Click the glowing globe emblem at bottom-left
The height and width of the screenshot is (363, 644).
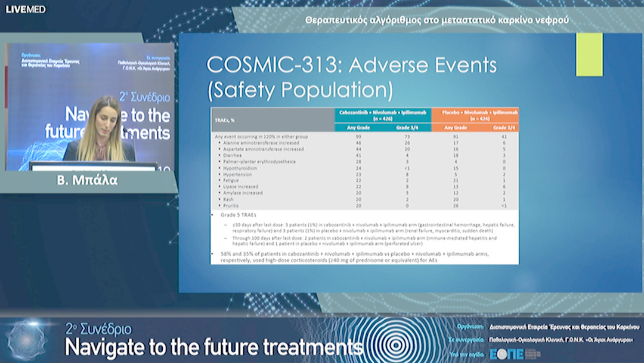(26, 339)
